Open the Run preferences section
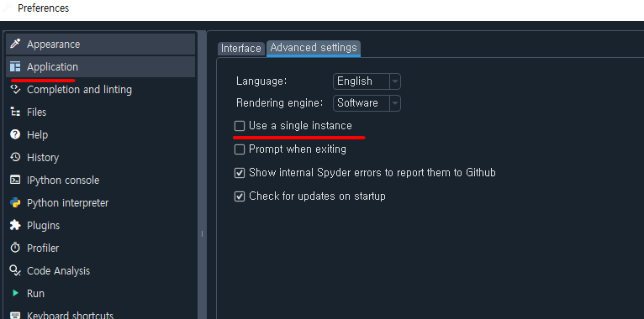Screen dimensions: 644x319 (100, 294)
